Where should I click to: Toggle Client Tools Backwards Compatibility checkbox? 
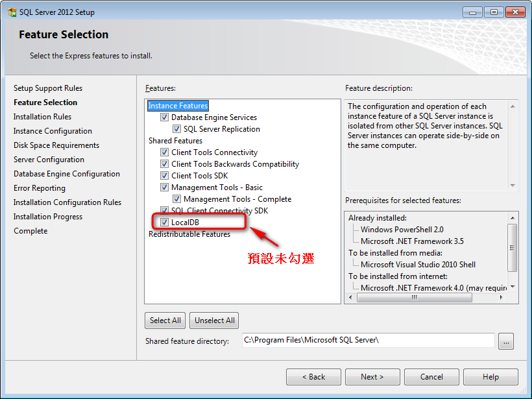coord(164,164)
